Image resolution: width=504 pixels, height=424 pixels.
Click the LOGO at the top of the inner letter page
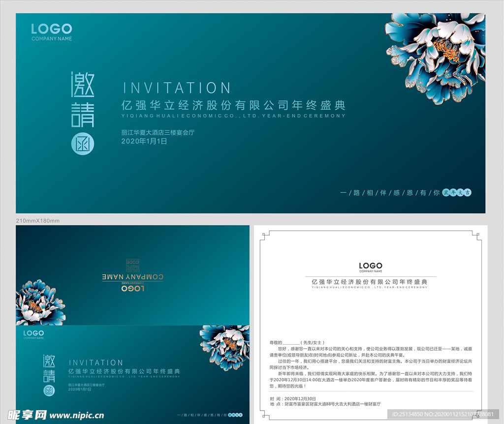(371, 266)
